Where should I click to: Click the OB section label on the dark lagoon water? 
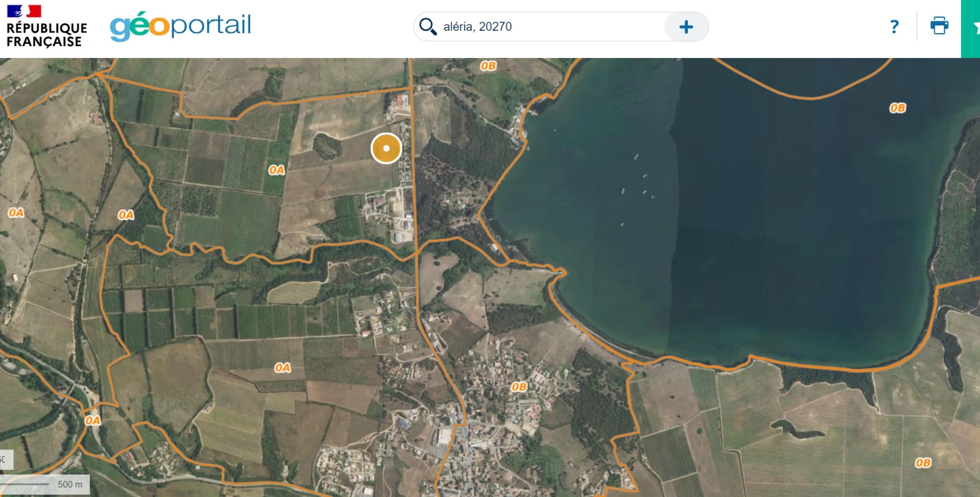click(x=897, y=108)
